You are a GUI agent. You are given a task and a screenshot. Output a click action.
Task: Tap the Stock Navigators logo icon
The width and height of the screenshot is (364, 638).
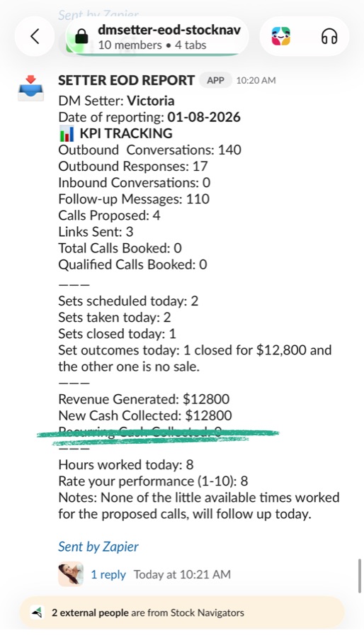pyautogui.click(x=38, y=612)
